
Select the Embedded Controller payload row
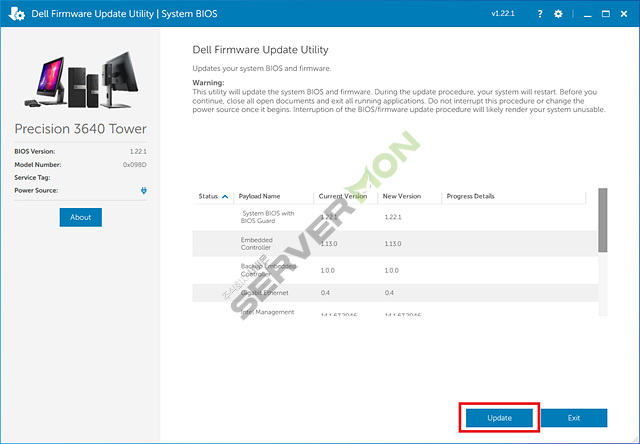point(395,244)
